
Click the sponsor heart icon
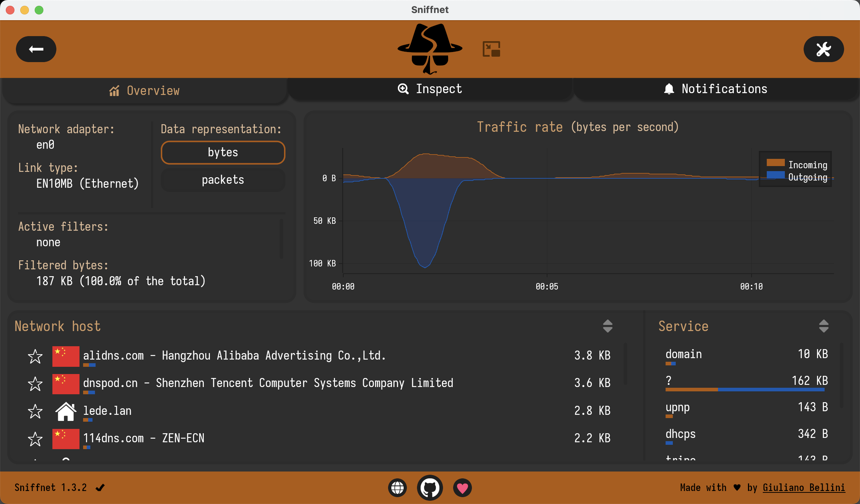tap(463, 488)
